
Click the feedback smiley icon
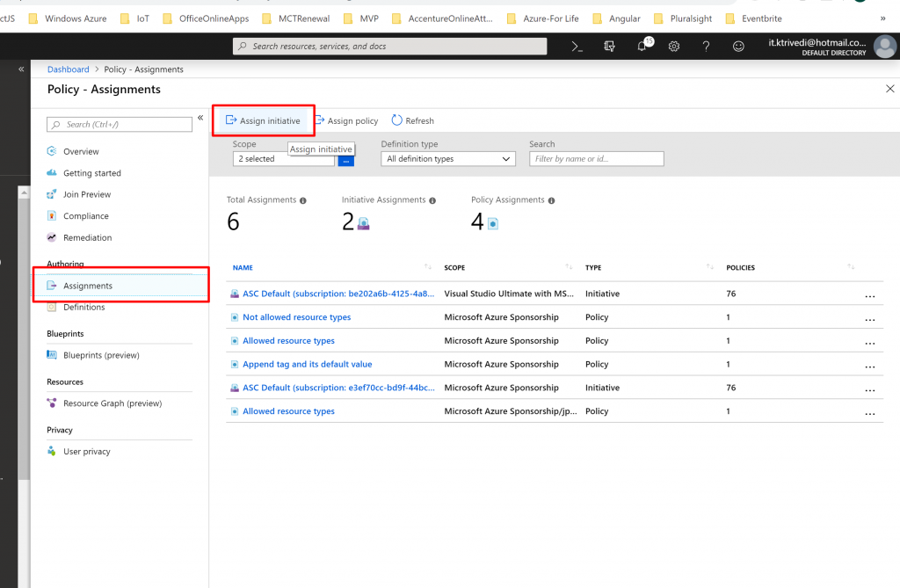[738, 47]
